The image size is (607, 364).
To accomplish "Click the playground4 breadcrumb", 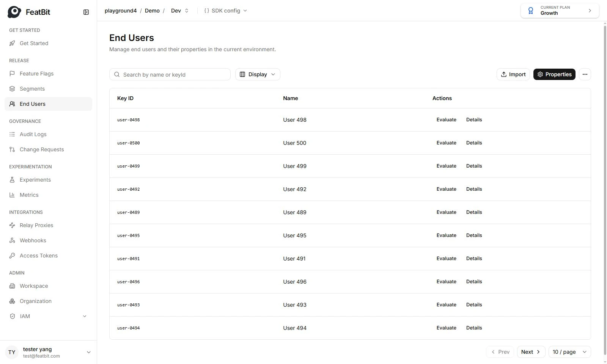I will tap(121, 11).
